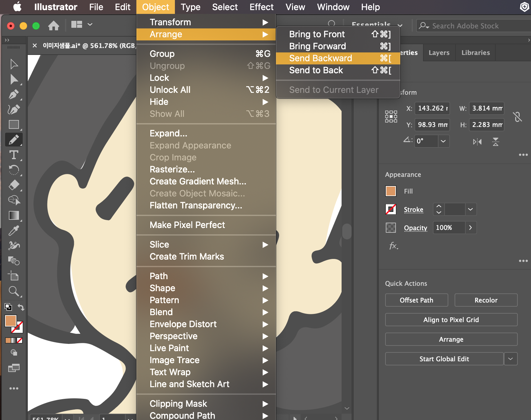Select the Rectangle tool
531x420 pixels.
click(x=14, y=124)
